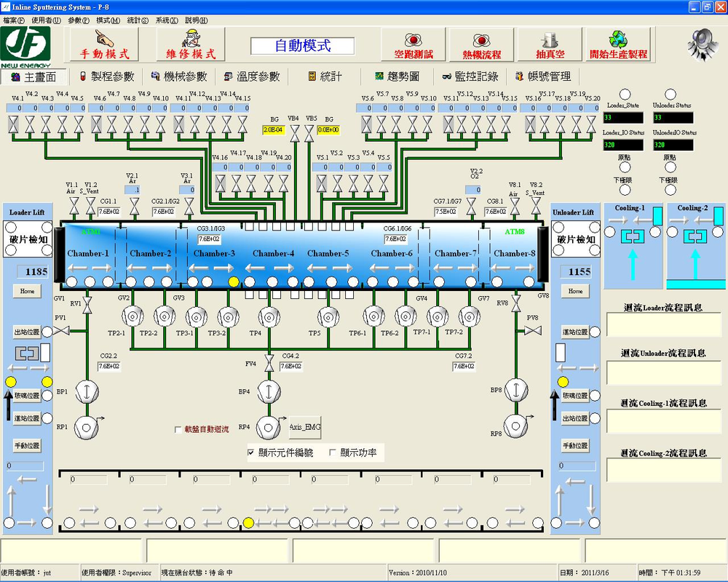Open the 檔案 menu
This screenshot has height=582, width=728.
pos(13,20)
